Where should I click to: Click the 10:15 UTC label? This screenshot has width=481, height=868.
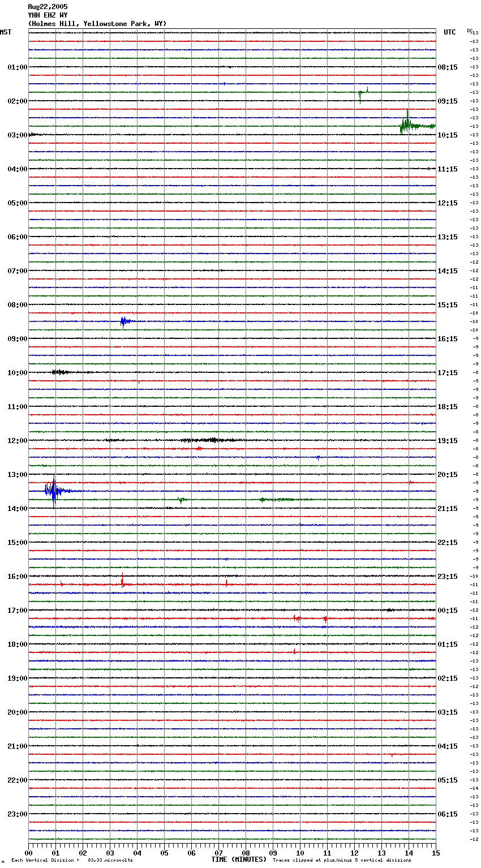point(448,135)
